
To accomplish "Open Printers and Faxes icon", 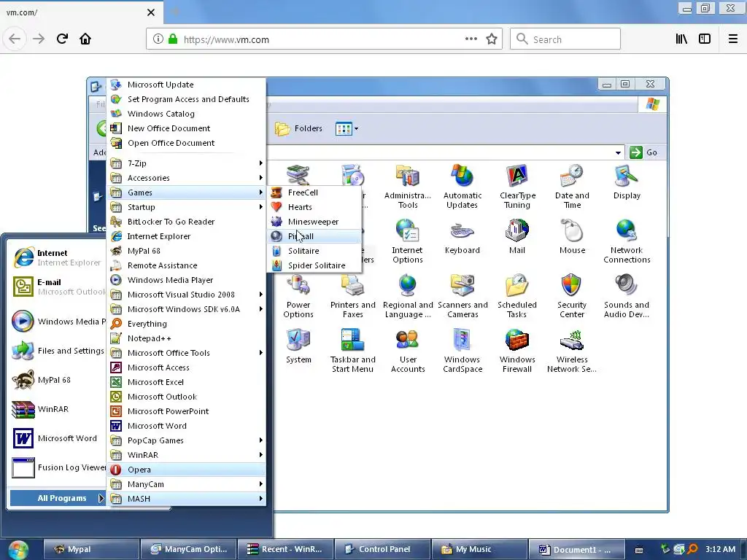I will pos(353,296).
